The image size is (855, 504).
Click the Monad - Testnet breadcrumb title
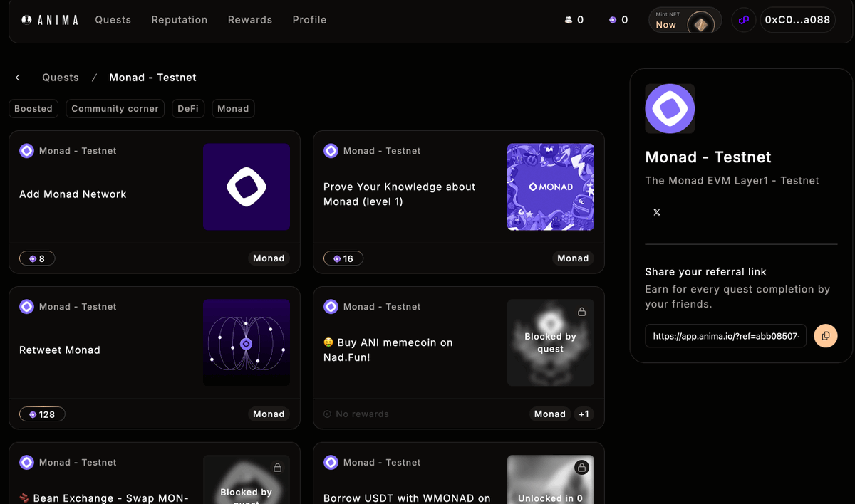pyautogui.click(x=152, y=78)
